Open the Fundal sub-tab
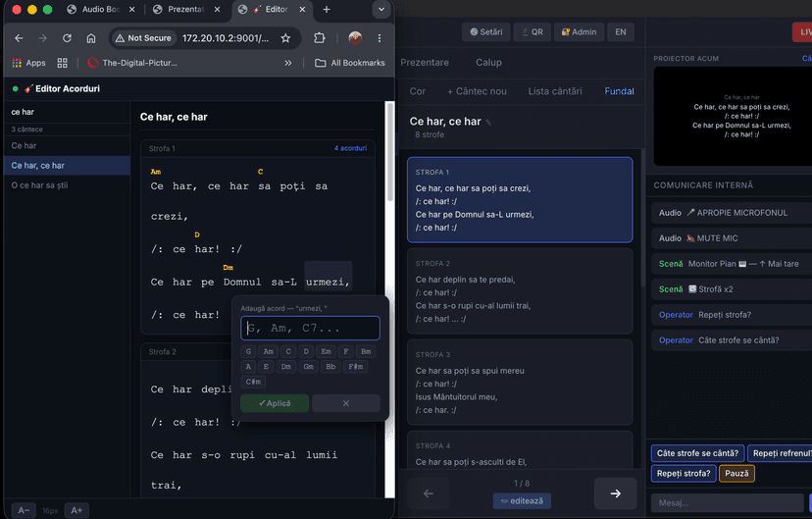812x519 pixels. (619, 91)
